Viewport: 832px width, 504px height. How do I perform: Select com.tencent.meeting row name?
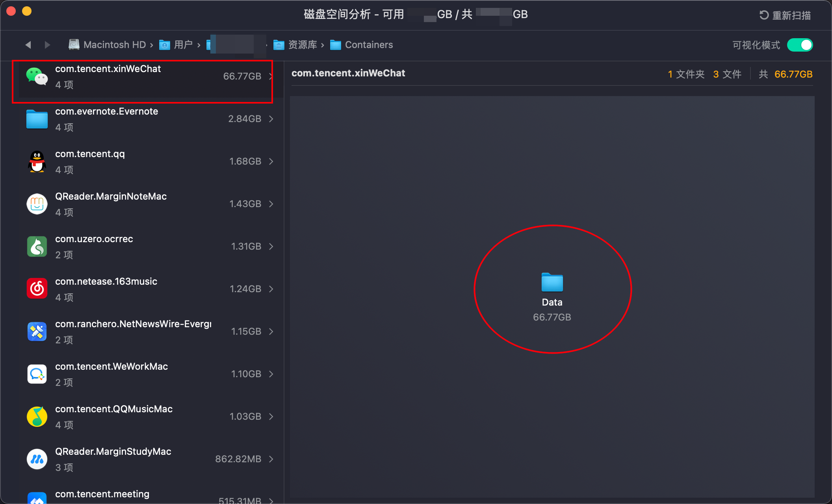102,494
